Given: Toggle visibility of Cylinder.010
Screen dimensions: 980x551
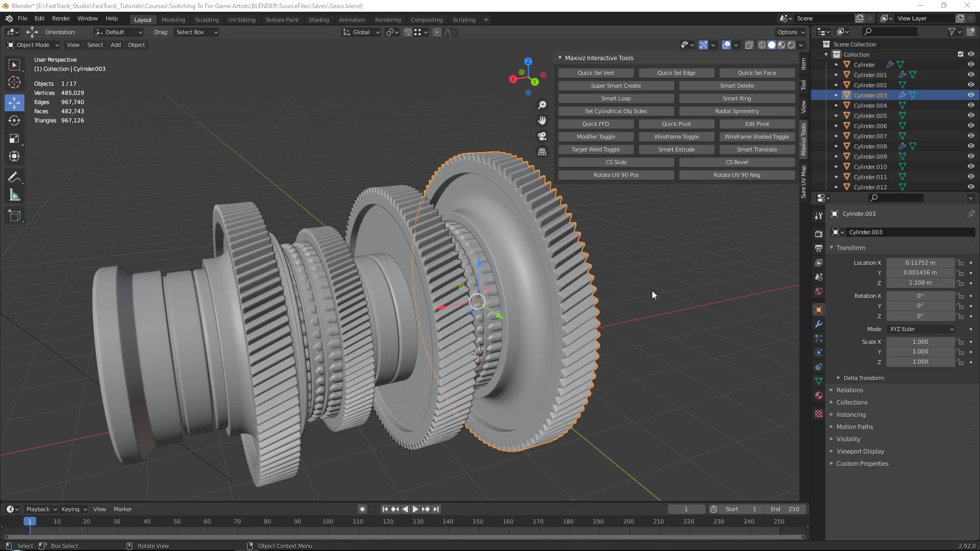Looking at the screenshot, I should tap(971, 166).
